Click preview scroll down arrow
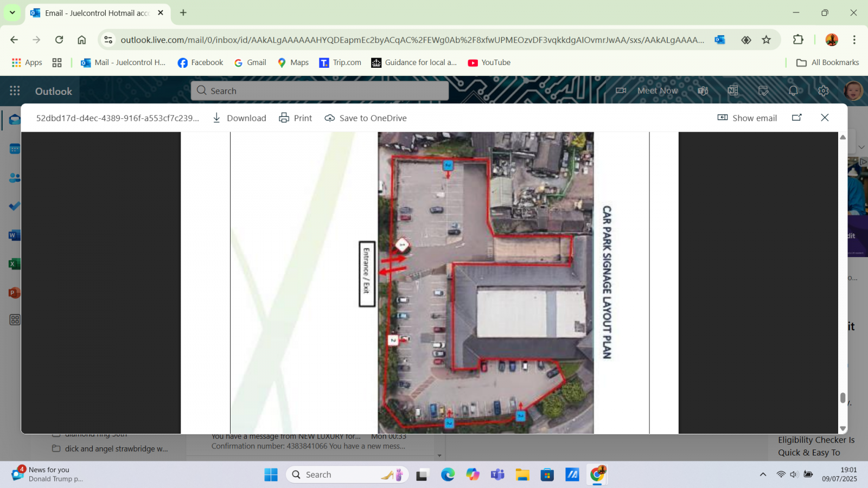 point(843,428)
